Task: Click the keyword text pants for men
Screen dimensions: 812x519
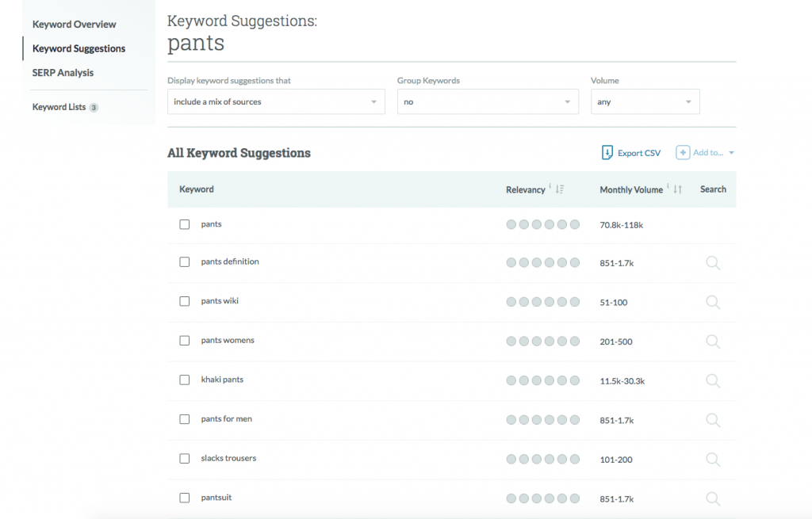Action: click(x=227, y=418)
